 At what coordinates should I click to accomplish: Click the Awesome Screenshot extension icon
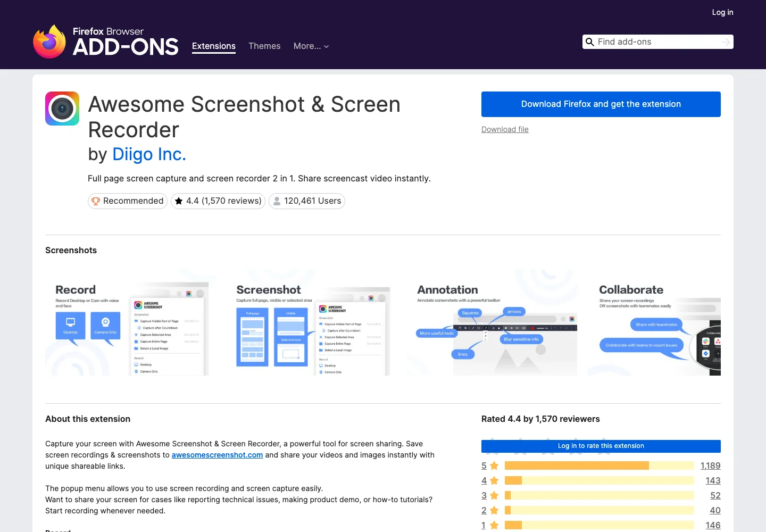(x=62, y=109)
